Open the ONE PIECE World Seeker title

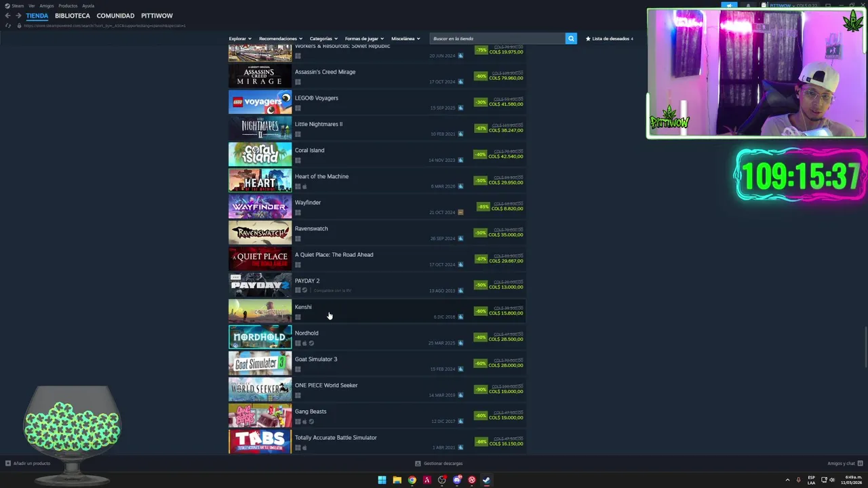[x=326, y=385]
